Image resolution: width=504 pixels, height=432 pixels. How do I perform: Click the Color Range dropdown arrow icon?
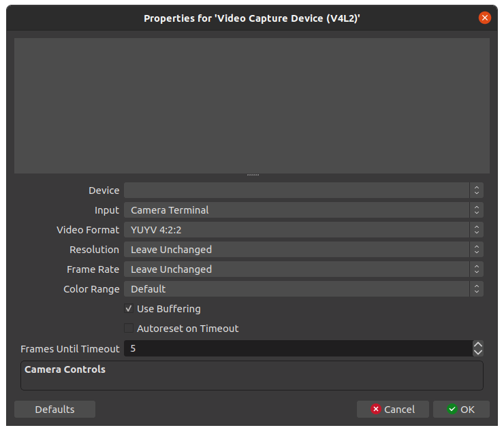477,289
